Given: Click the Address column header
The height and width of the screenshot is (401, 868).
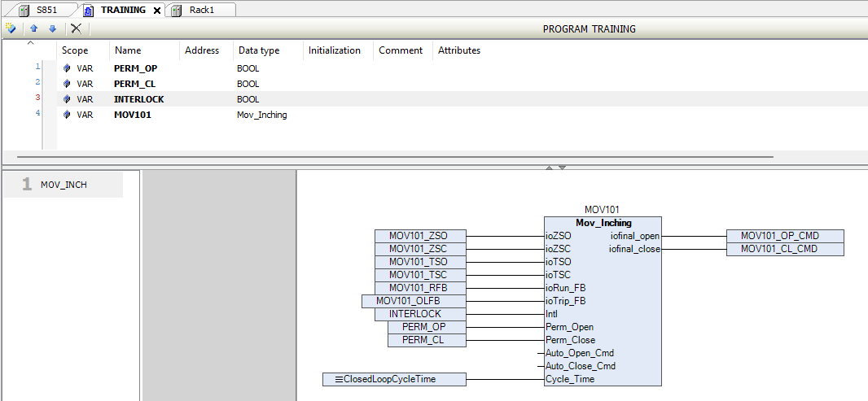Looking at the screenshot, I should 201,50.
